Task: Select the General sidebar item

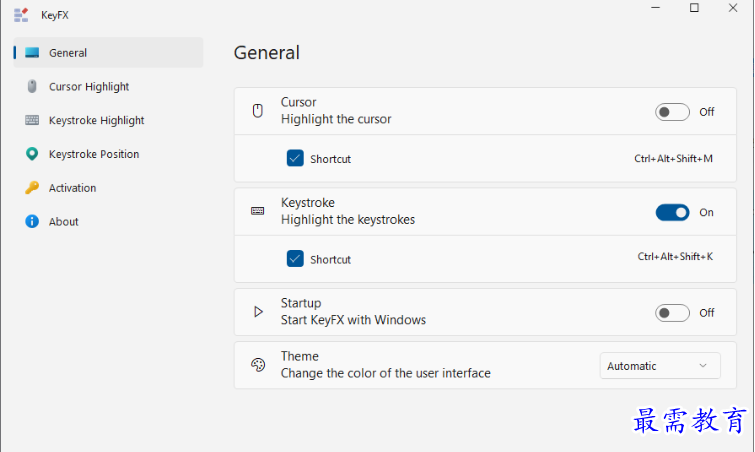Action: click(108, 52)
